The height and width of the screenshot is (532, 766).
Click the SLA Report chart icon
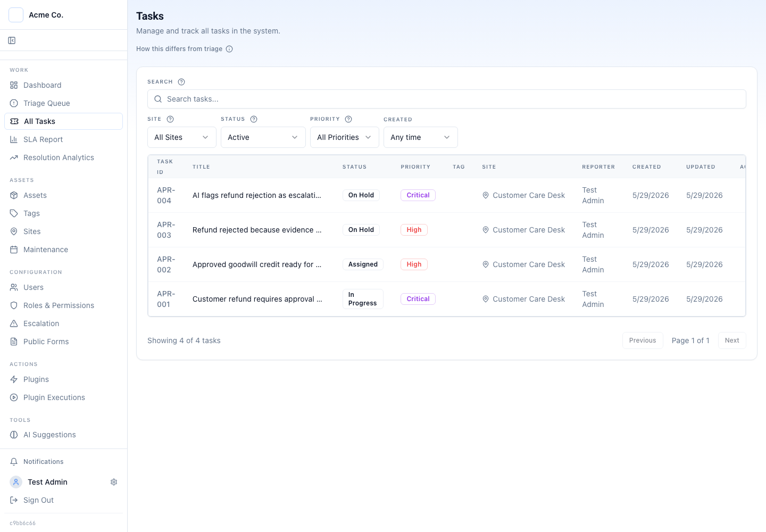tap(14, 139)
